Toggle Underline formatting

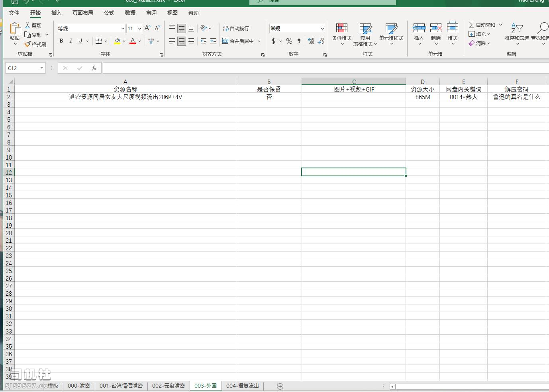click(80, 41)
